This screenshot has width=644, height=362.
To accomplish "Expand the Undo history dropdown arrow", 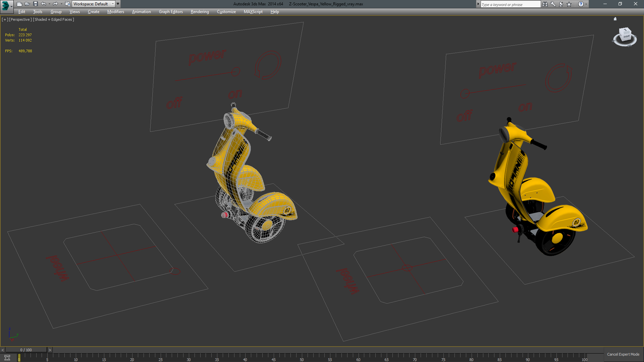I will (x=49, y=4).
